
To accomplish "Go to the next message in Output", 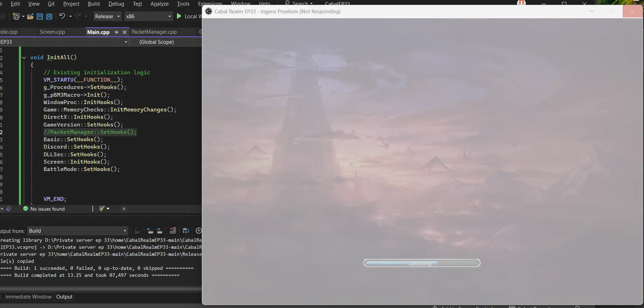I will click(159, 231).
